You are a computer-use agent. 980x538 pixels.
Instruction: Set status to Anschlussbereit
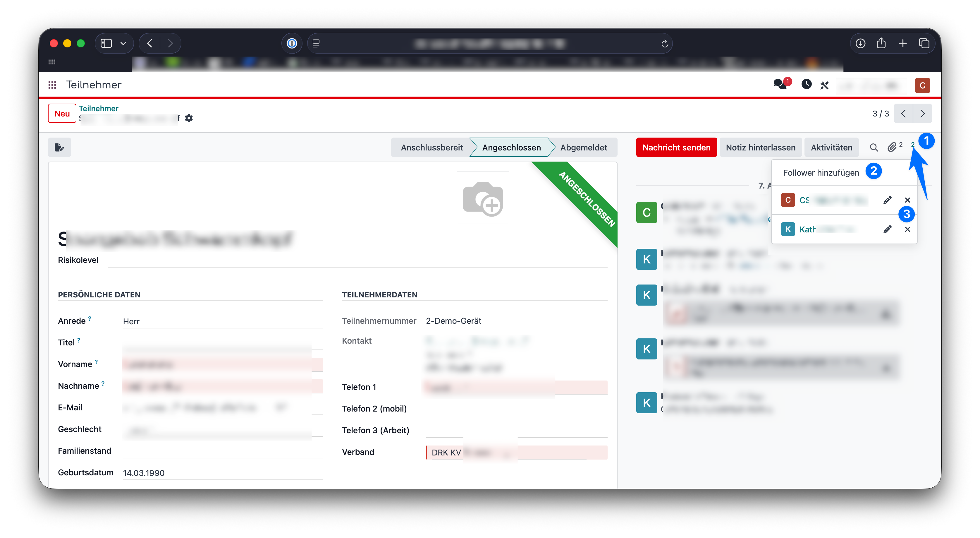click(x=431, y=147)
